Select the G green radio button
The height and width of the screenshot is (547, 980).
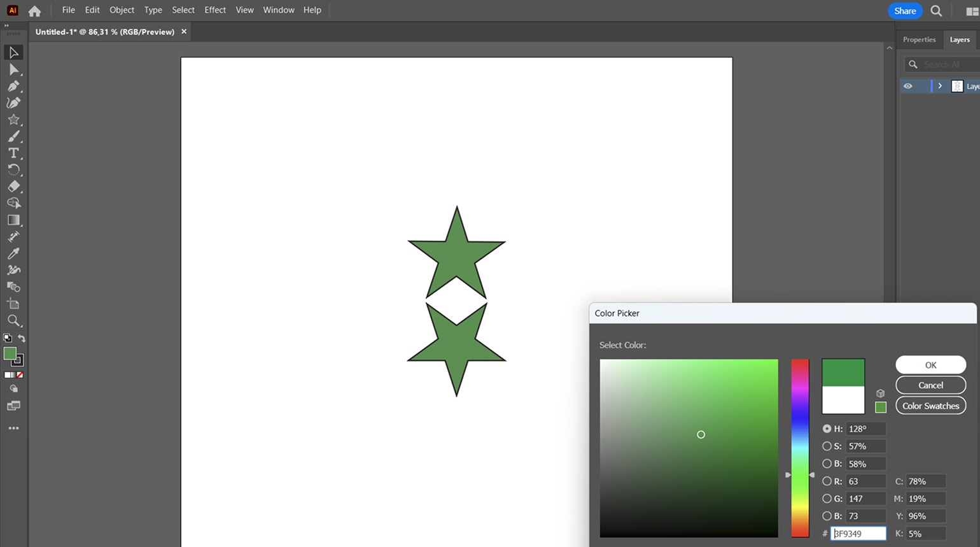point(827,499)
